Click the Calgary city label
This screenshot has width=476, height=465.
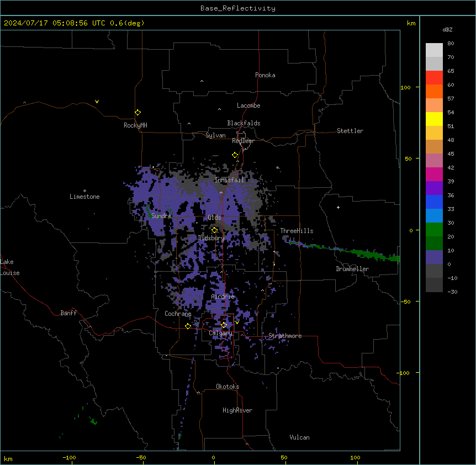point(220,333)
